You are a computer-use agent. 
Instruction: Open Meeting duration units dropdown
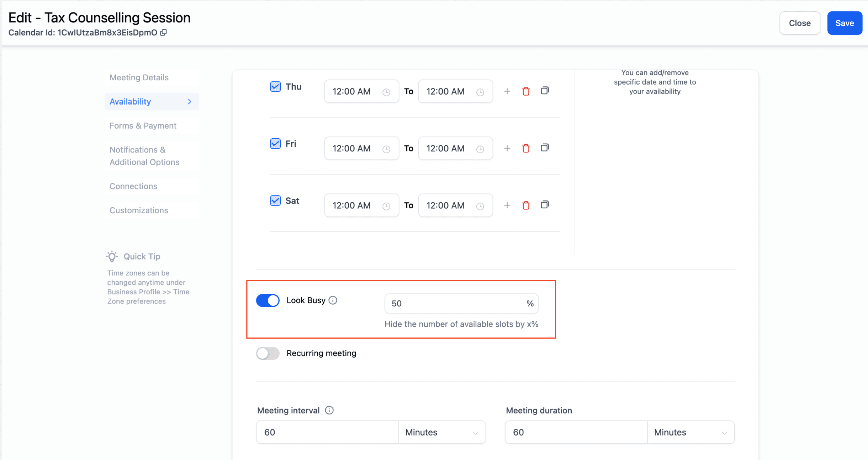691,432
